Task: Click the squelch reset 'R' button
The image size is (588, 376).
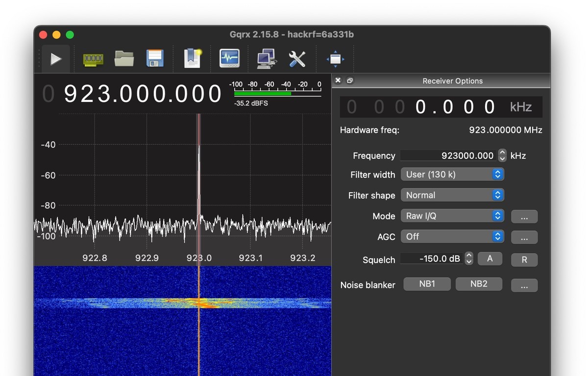Action: tap(524, 260)
